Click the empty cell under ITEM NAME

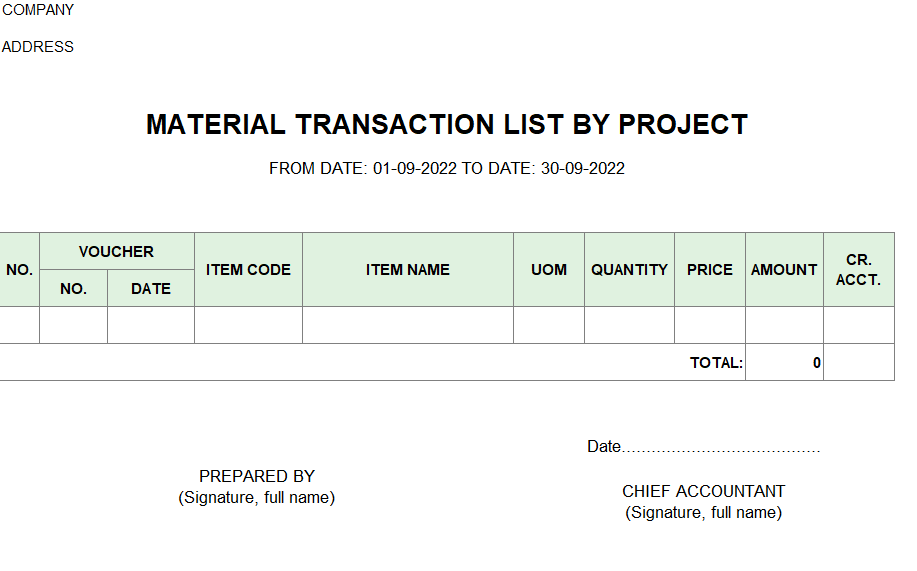(x=408, y=325)
